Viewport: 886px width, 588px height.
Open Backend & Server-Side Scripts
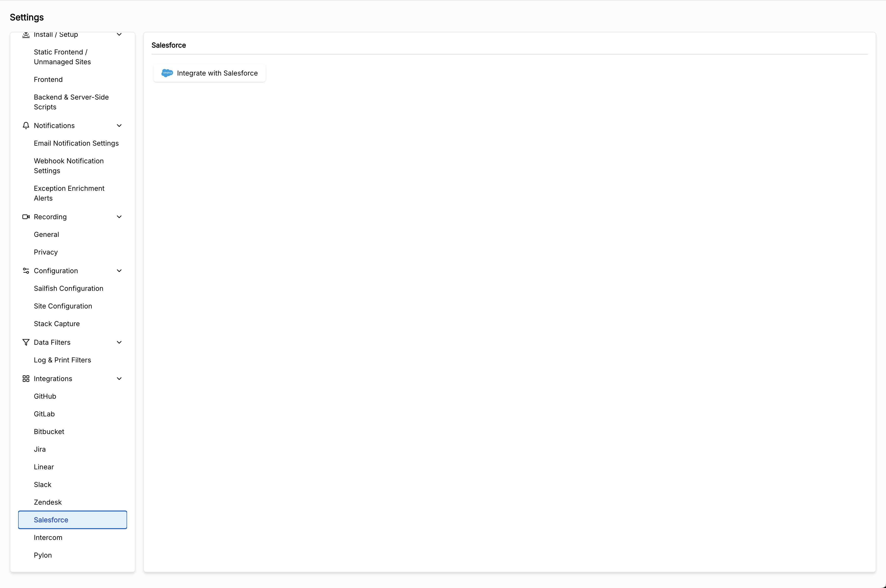pos(72,102)
